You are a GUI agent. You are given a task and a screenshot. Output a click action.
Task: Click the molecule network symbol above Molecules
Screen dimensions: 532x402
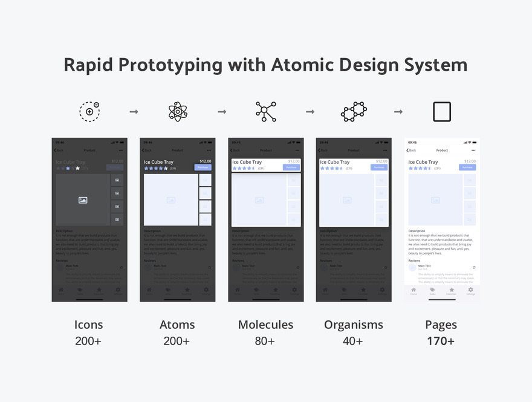pyautogui.click(x=266, y=111)
